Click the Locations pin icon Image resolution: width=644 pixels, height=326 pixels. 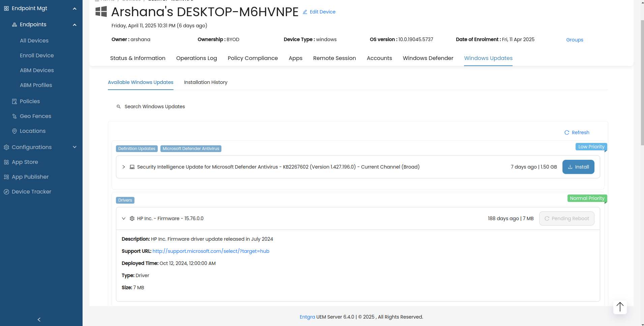tap(14, 131)
